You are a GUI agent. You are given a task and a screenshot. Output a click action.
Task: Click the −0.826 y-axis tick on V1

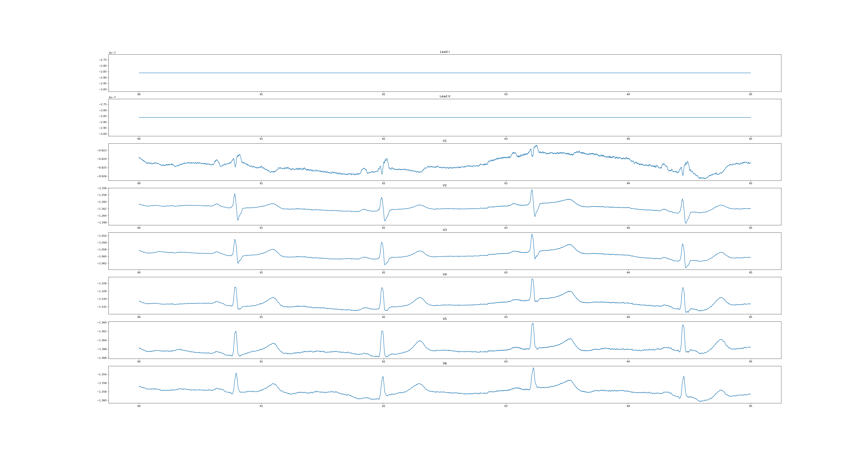click(102, 176)
